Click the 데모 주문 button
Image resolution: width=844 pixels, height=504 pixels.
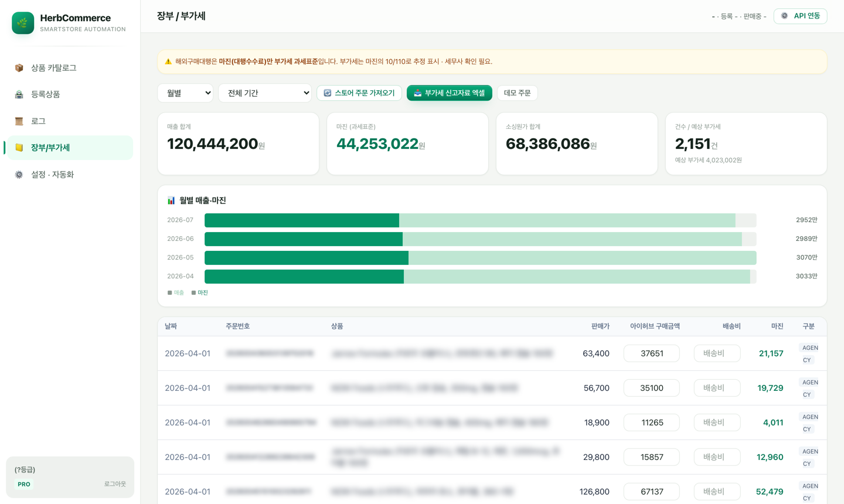pos(518,93)
